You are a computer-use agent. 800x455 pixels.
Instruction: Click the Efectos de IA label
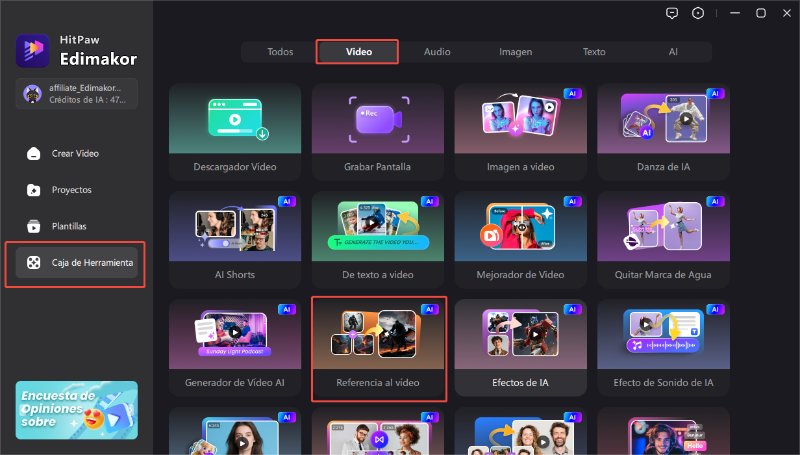click(x=520, y=383)
